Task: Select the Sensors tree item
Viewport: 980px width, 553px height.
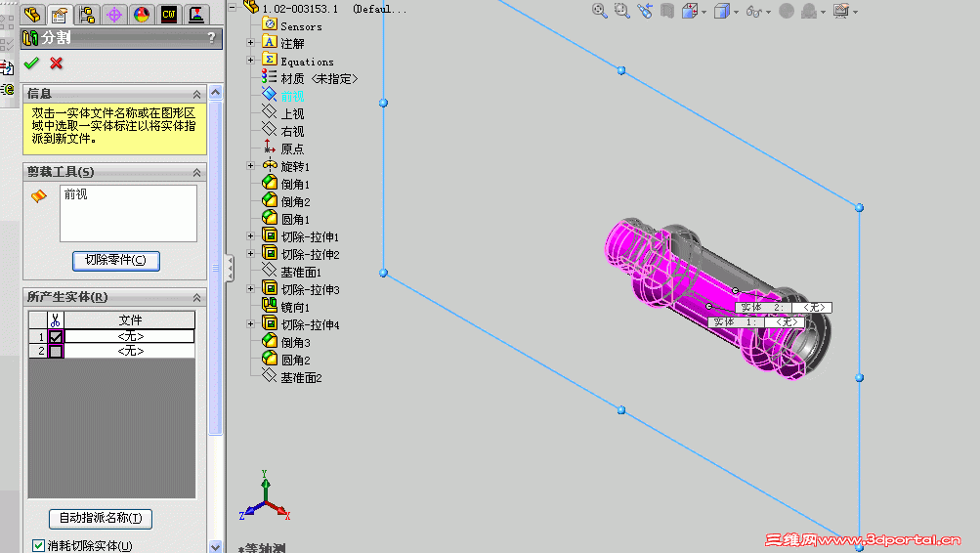Action: (301, 26)
